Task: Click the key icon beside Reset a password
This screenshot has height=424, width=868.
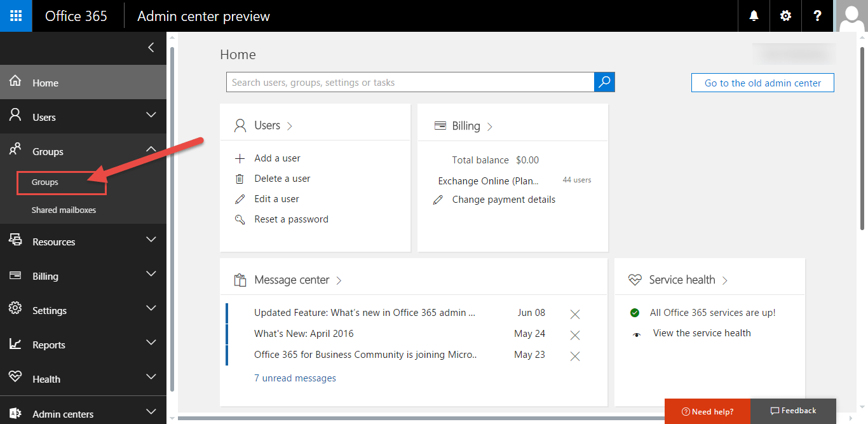Action: pos(240,219)
